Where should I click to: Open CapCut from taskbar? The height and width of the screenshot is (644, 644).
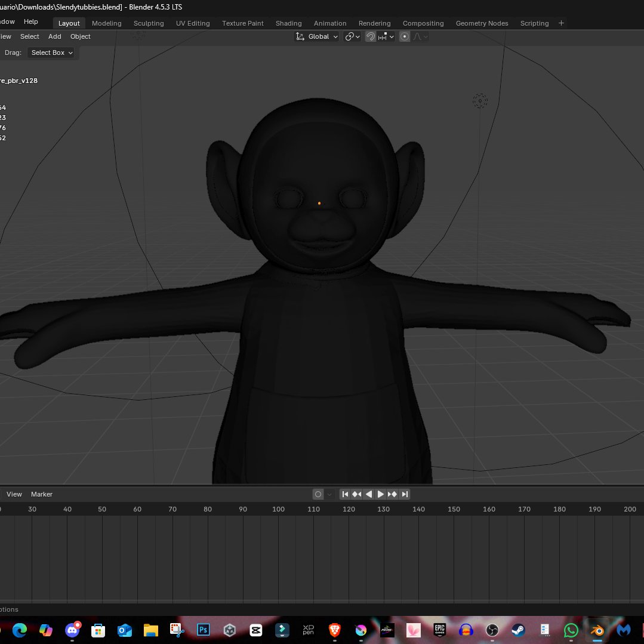click(x=256, y=630)
